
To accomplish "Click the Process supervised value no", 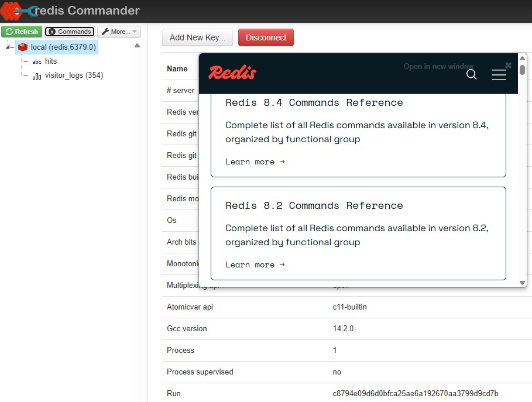I will (x=337, y=372).
